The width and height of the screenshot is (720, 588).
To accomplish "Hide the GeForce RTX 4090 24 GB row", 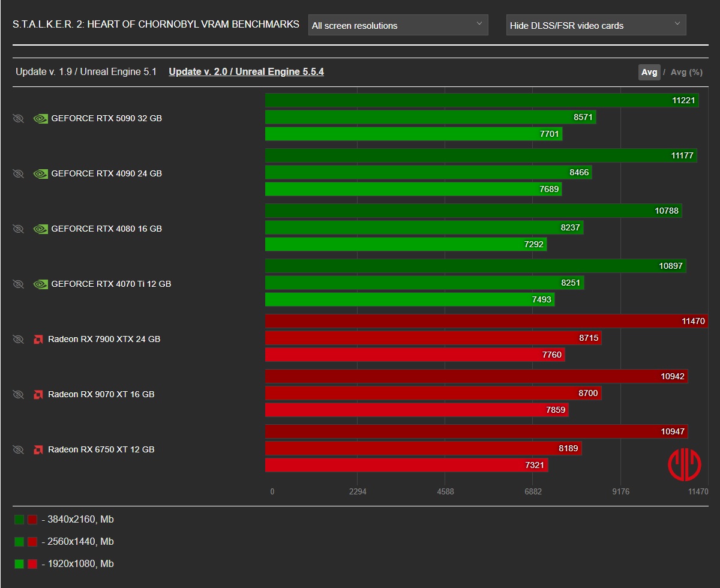I will pyautogui.click(x=18, y=173).
